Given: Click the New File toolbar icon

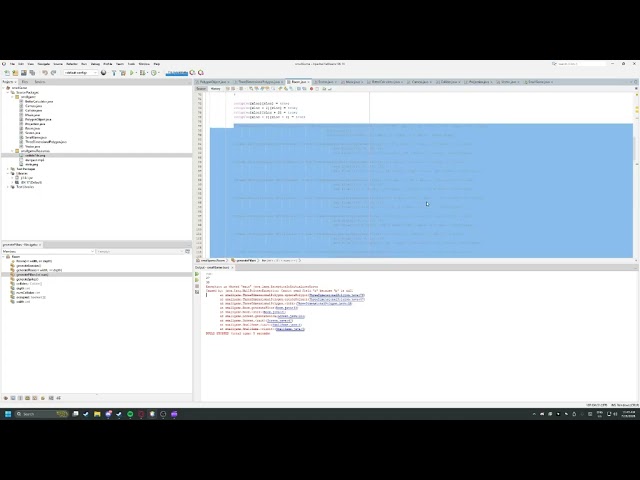Looking at the screenshot, I should 7,73.
